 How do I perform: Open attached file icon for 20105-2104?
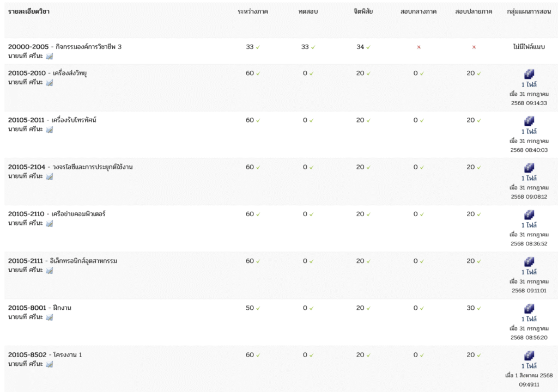[529, 168]
